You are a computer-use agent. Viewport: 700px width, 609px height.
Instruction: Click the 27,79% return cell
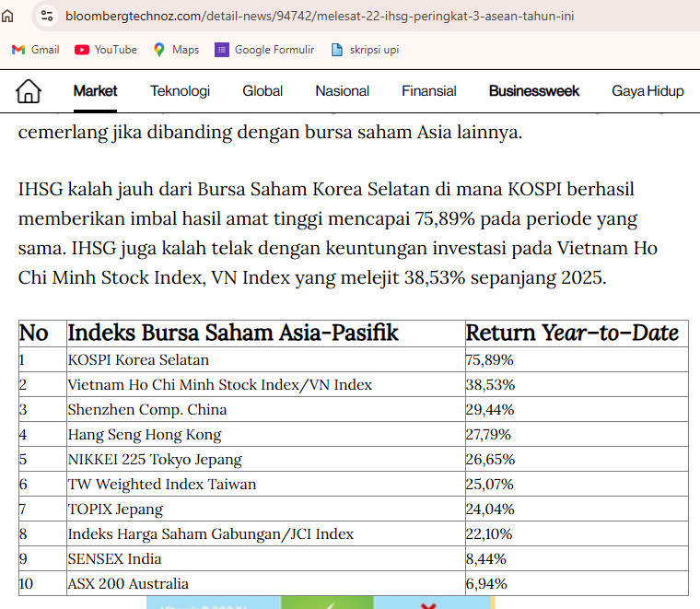pyautogui.click(x=577, y=435)
